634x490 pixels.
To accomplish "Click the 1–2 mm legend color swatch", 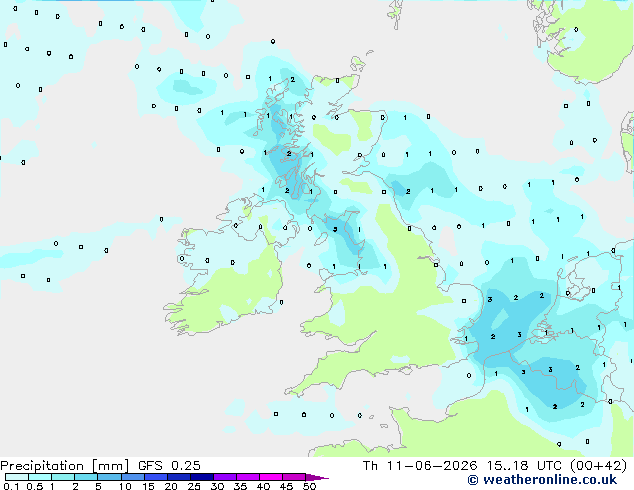I will pyautogui.click(x=63, y=477).
